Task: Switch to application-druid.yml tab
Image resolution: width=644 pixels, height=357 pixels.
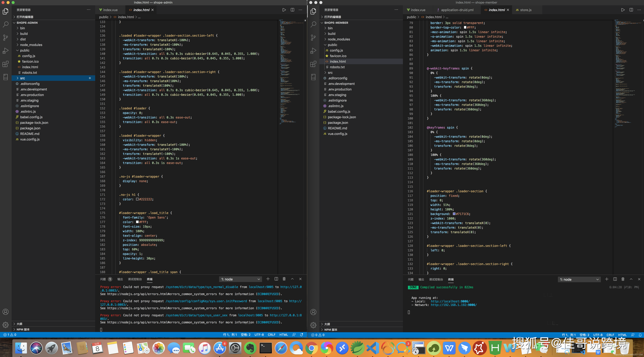Action: [x=457, y=10]
